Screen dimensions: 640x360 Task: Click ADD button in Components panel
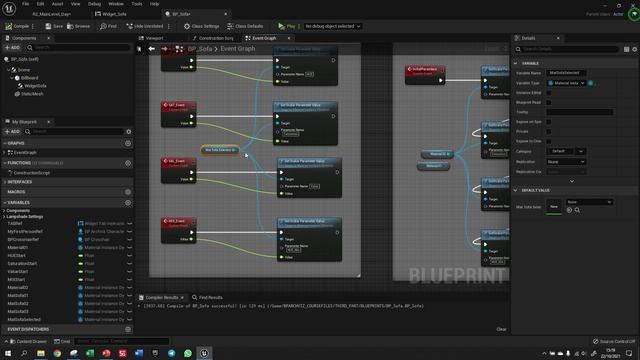[x=12, y=48]
